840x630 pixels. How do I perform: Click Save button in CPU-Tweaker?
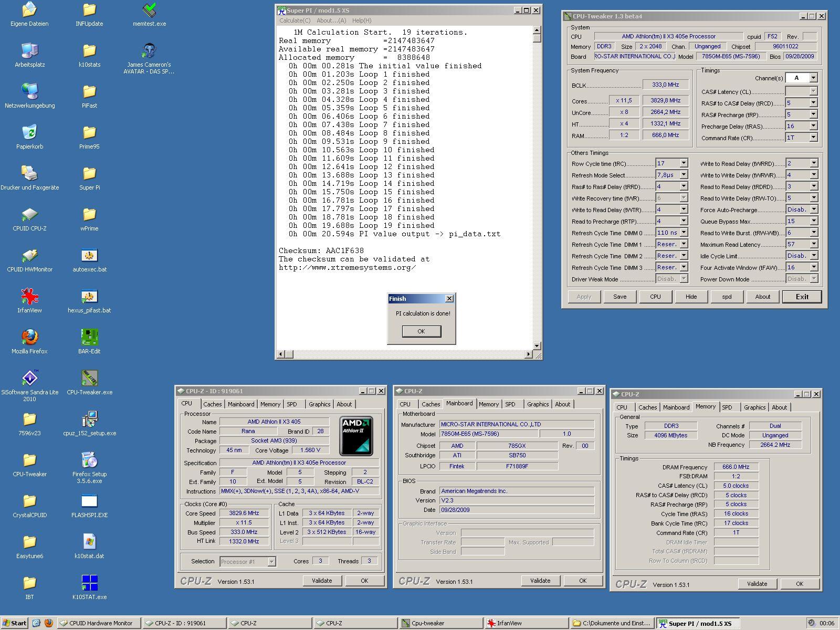coord(619,297)
